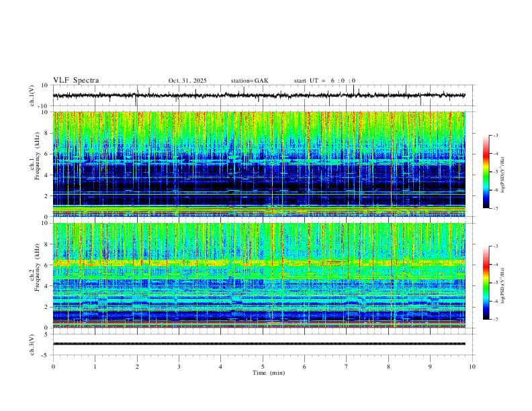Screen dimensions: 532x411
Task: Click the 'ch.3(V)' axis label
Action: point(32,345)
